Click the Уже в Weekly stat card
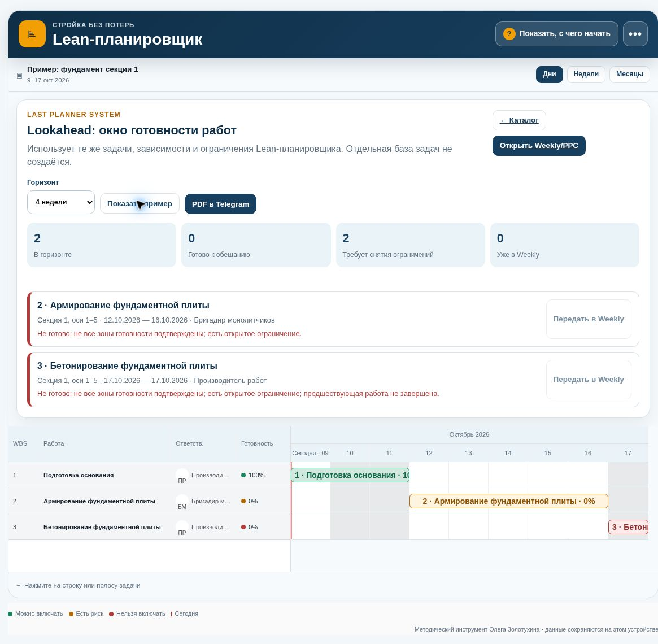The height and width of the screenshot is (644, 658). point(565,245)
